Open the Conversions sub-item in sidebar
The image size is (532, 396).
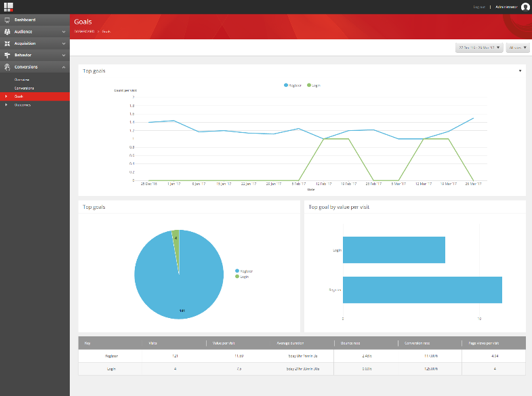pyautogui.click(x=24, y=88)
